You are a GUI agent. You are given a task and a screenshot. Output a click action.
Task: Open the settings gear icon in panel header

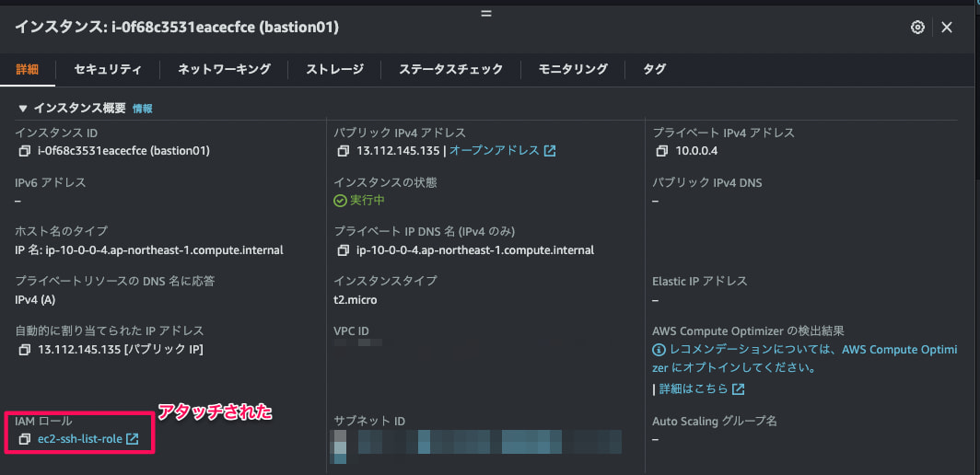pos(917,28)
